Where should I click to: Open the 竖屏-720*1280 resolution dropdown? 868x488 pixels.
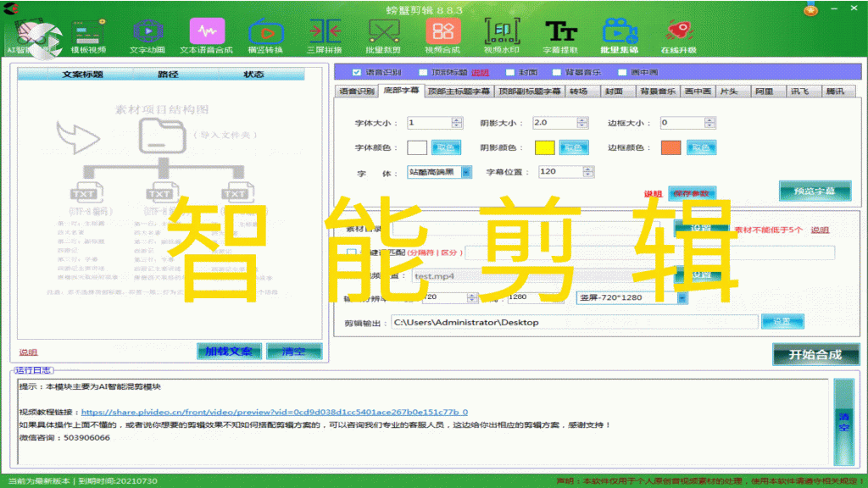683,298
